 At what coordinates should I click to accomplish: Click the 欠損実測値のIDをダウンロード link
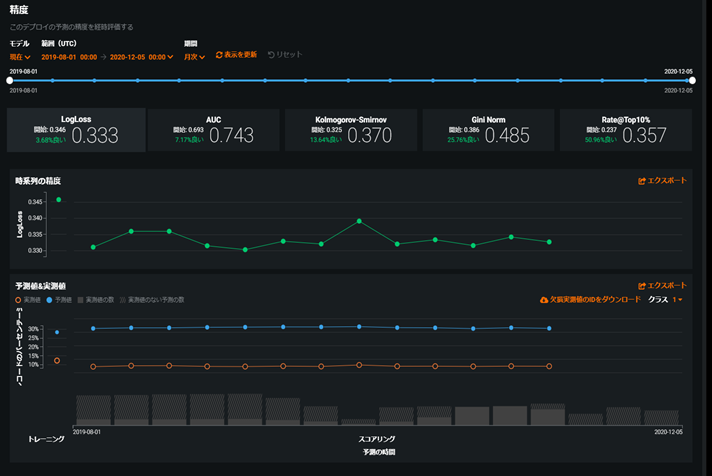(595, 300)
